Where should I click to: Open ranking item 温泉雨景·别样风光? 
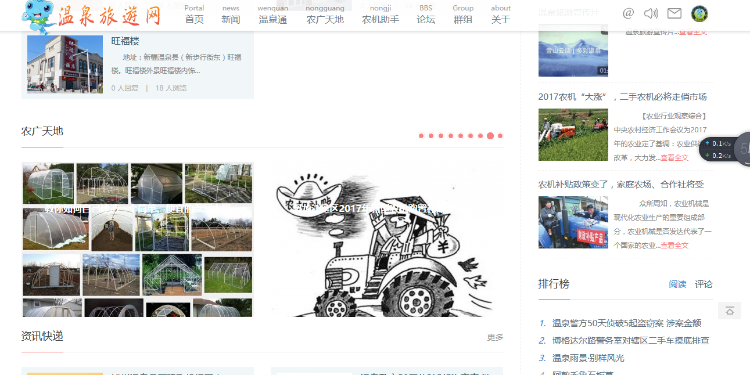click(588, 358)
